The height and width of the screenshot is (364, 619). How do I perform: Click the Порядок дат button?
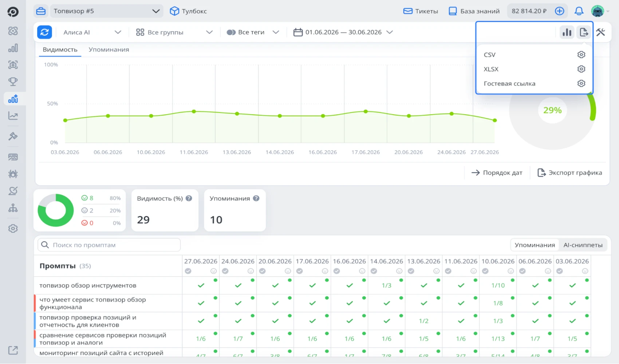point(497,173)
